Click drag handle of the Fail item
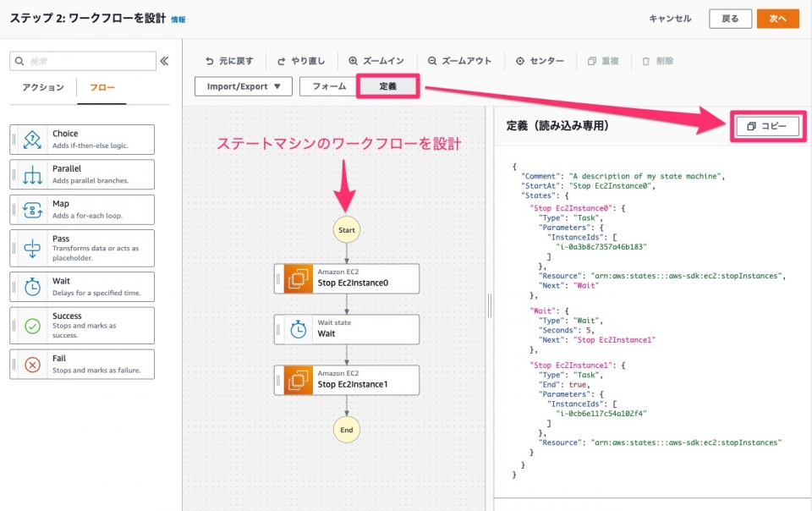812x511 pixels. pyautogui.click(x=14, y=365)
